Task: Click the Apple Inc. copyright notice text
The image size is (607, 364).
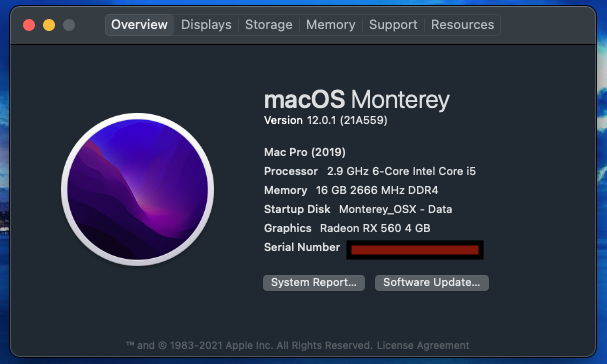Action: pos(249,345)
